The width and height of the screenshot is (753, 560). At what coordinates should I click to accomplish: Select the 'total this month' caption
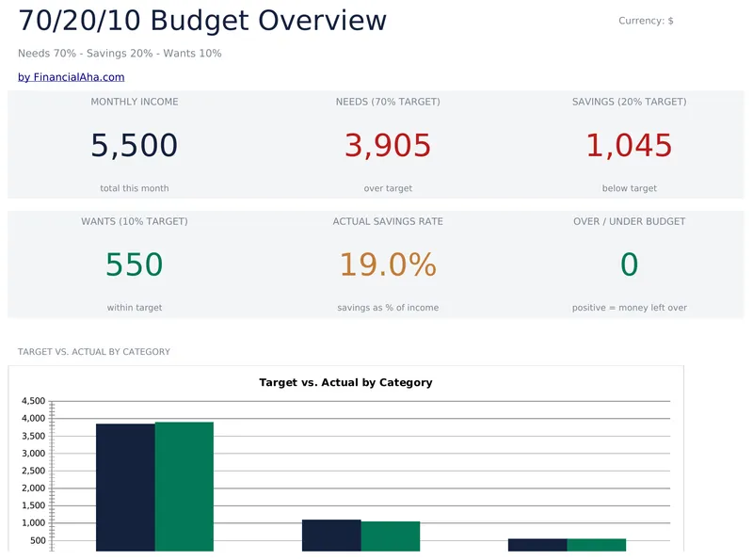pos(135,188)
